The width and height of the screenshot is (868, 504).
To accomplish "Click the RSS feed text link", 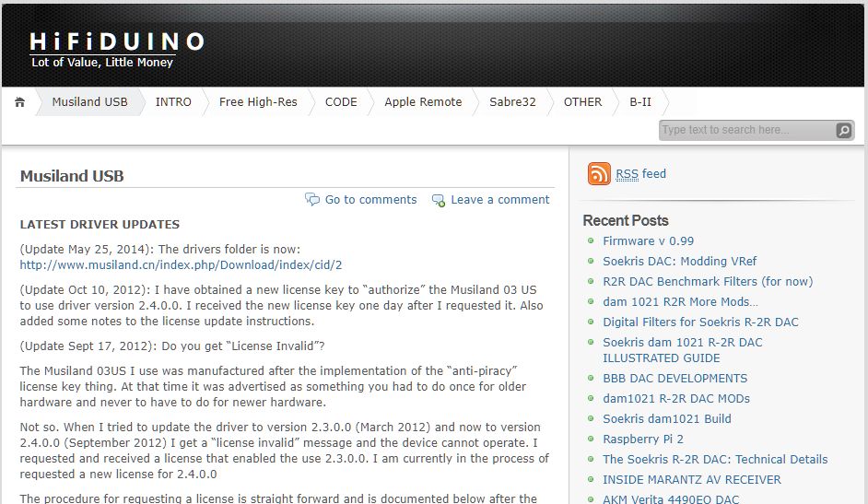I will (x=640, y=174).
